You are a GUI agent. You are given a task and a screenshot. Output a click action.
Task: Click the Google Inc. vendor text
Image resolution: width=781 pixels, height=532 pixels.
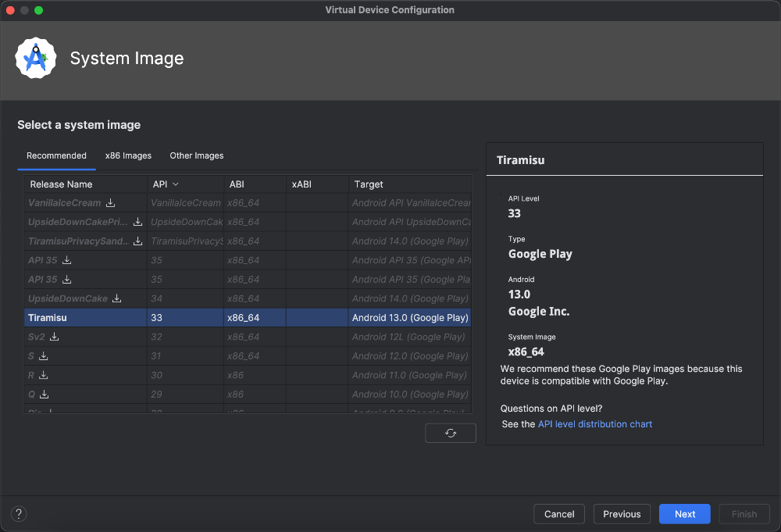pos(538,312)
